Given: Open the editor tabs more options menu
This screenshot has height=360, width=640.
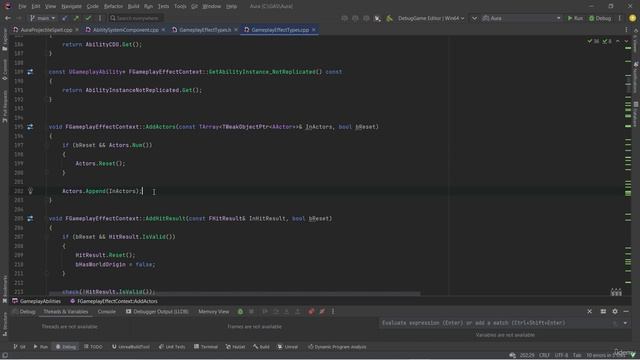Looking at the screenshot, I should (x=626, y=30).
